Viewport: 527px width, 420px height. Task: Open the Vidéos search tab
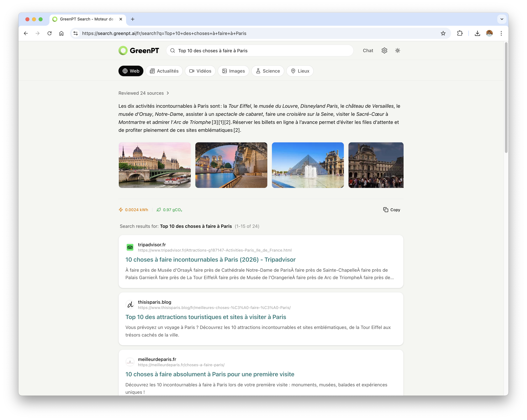coord(200,71)
